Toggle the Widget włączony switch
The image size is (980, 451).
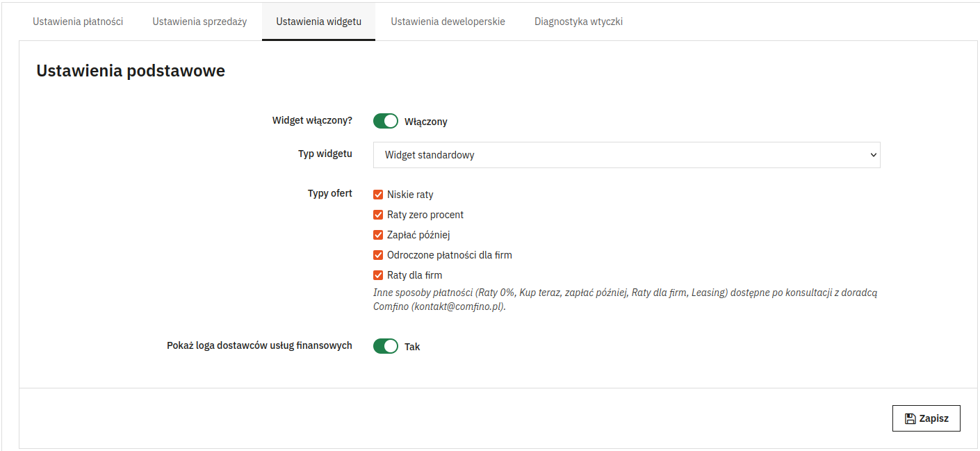386,121
